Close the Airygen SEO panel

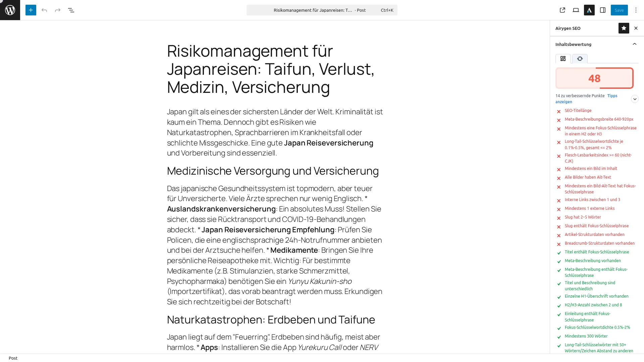pos(636,28)
